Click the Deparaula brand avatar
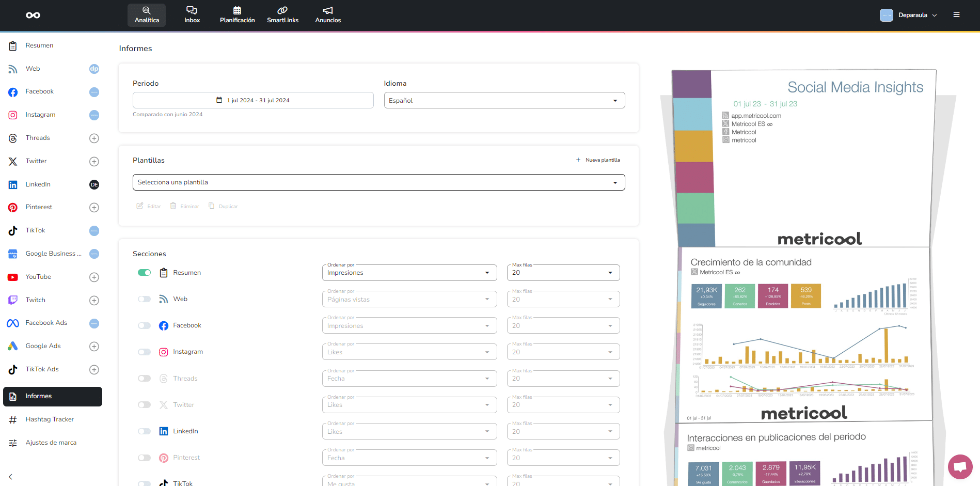The image size is (980, 486). (886, 15)
